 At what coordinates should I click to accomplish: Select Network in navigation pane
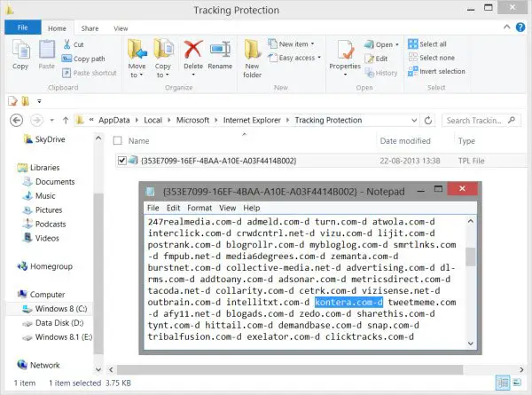click(x=39, y=365)
